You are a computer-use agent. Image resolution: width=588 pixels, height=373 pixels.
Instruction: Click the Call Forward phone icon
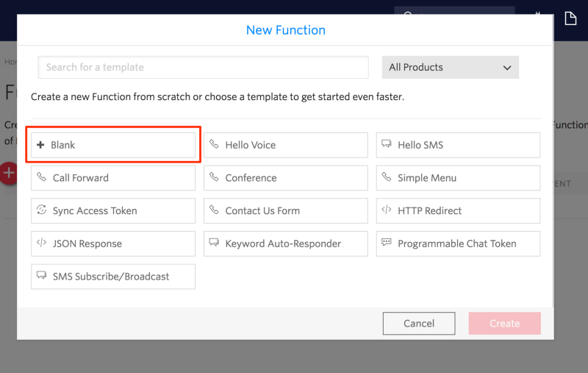click(41, 177)
